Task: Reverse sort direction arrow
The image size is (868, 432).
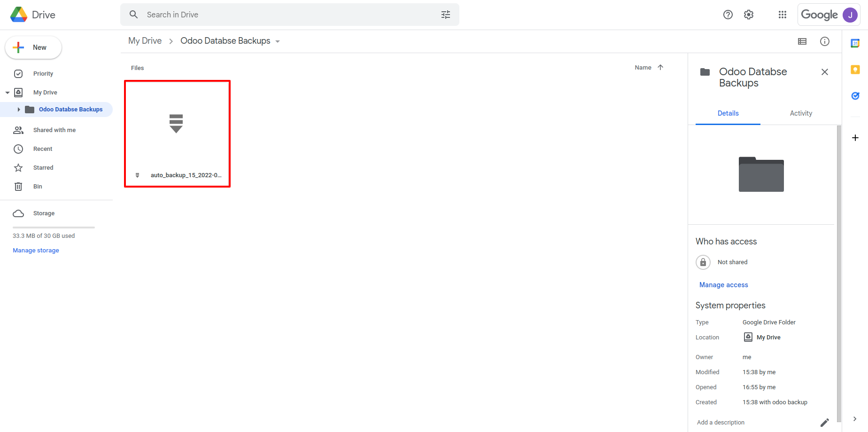Action: tap(660, 67)
